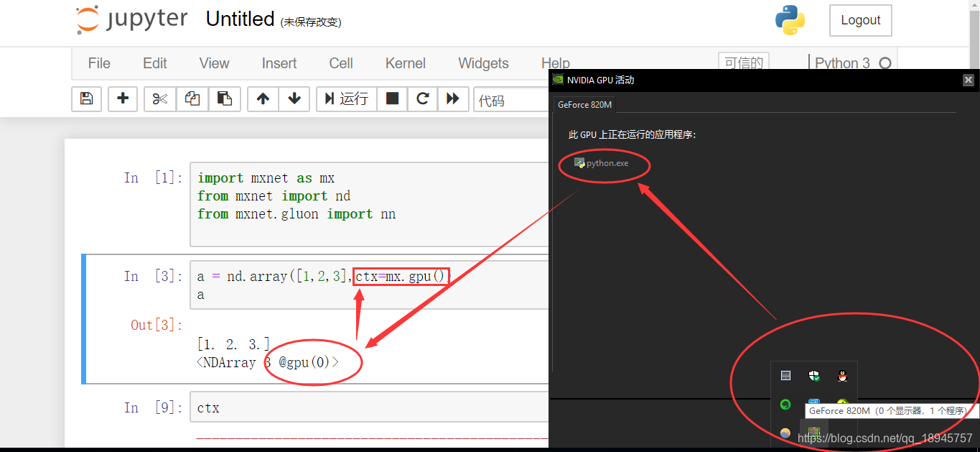Open the File menu
This screenshot has width=980, height=452.
click(99, 63)
